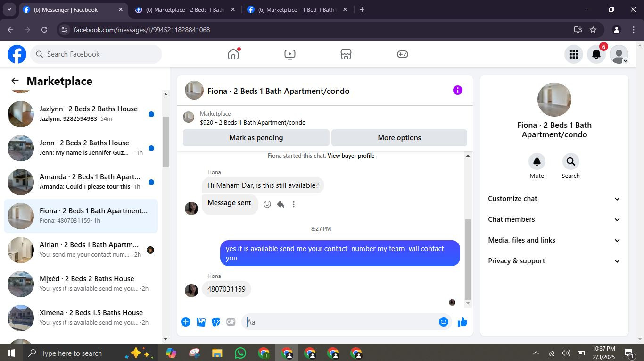This screenshot has width=644, height=361.
Task: Open the Facebook menu grid icon
Action: tap(574, 54)
